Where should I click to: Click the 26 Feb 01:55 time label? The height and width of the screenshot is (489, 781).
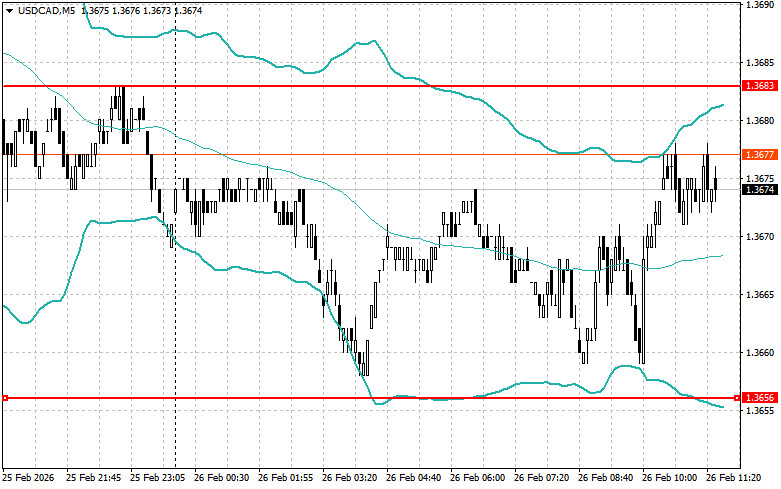(x=285, y=478)
